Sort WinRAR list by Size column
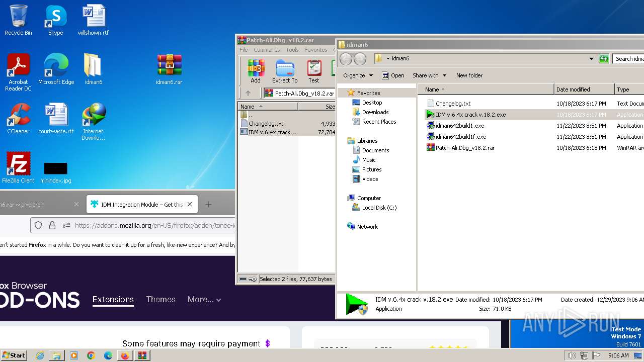Image resolution: width=644 pixels, height=362 pixels. click(317, 107)
